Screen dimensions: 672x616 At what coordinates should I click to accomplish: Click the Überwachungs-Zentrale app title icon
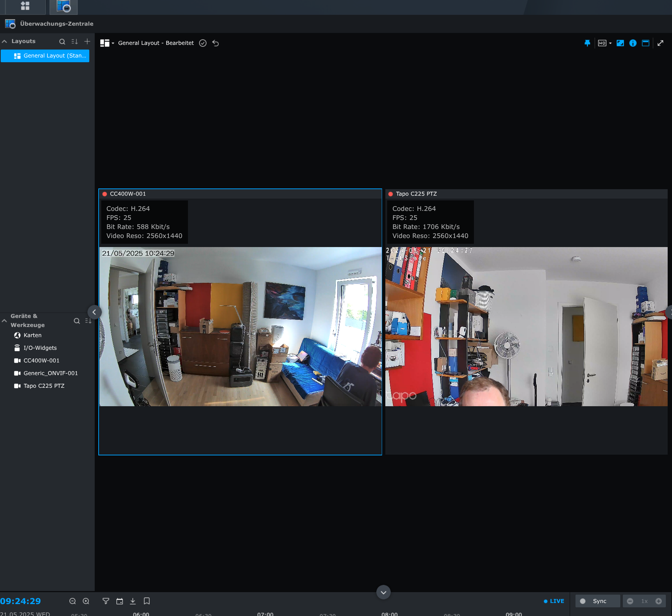click(10, 24)
